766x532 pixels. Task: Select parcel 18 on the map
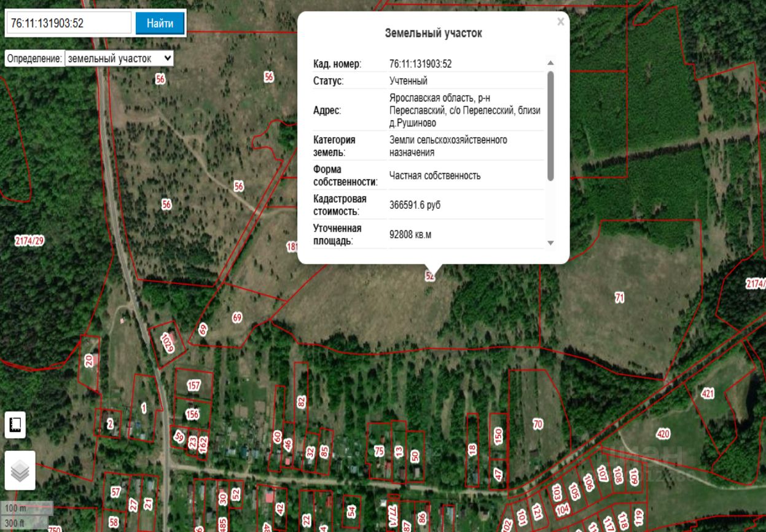click(472, 450)
